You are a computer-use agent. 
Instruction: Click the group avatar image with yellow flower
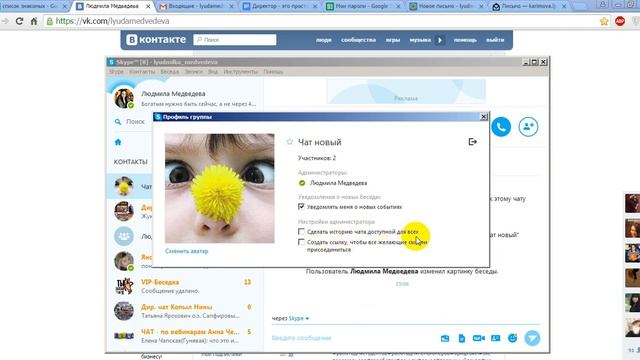(220, 188)
